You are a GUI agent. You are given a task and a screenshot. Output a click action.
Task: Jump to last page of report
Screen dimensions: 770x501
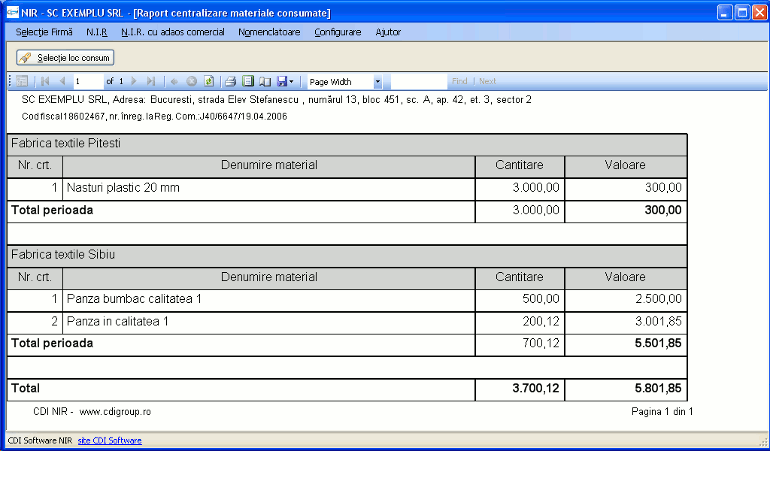point(151,81)
